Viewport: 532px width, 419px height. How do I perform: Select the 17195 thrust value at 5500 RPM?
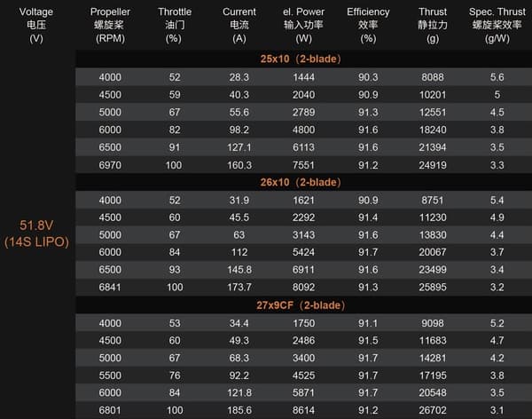[433, 376]
